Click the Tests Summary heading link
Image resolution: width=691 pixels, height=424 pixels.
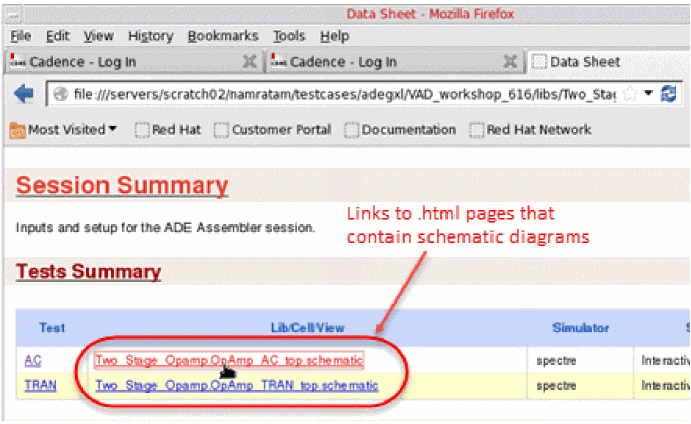click(89, 272)
